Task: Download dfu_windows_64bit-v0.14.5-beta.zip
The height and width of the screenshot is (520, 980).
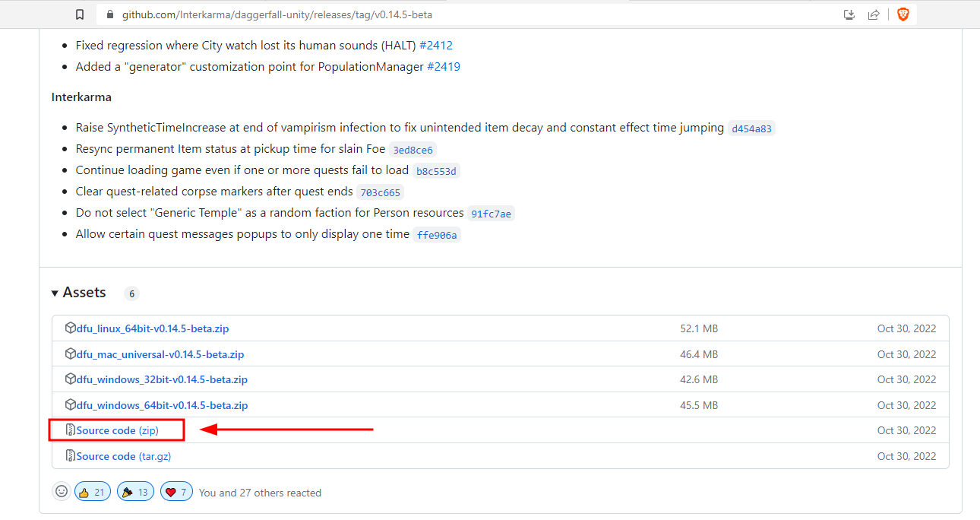Action: coord(163,405)
